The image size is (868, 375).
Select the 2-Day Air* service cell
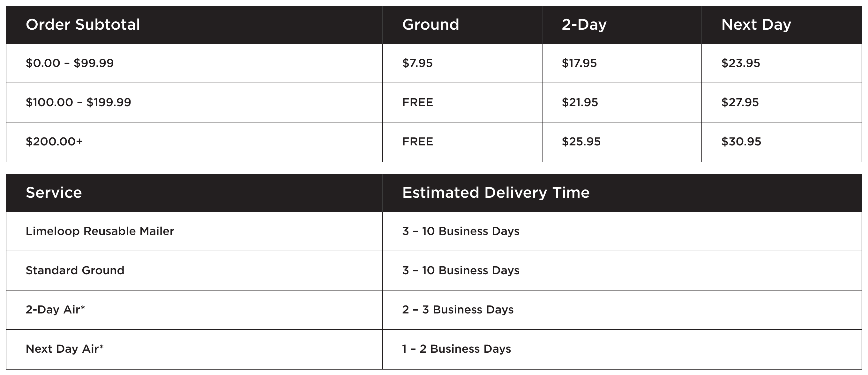coord(55,310)
